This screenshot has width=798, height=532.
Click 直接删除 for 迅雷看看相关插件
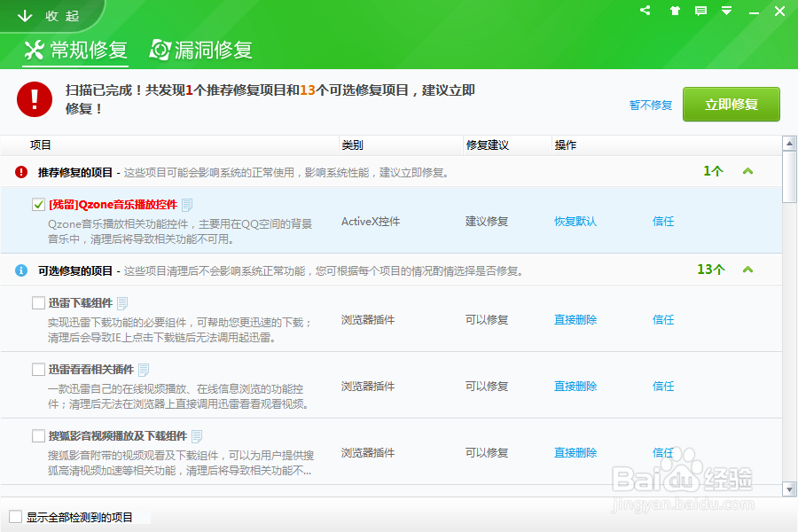click(575, 387)
